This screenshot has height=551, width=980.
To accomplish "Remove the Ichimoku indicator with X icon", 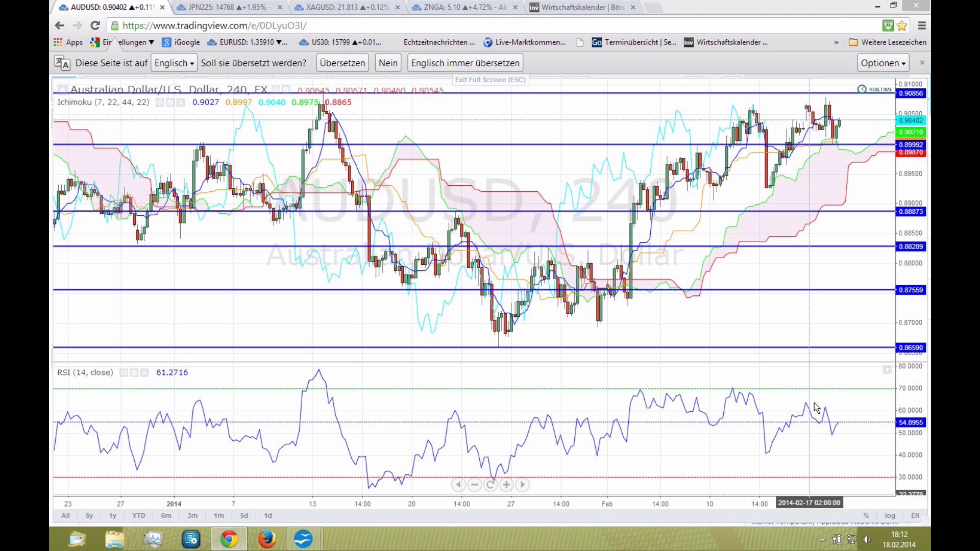I will tap(180, 103).
